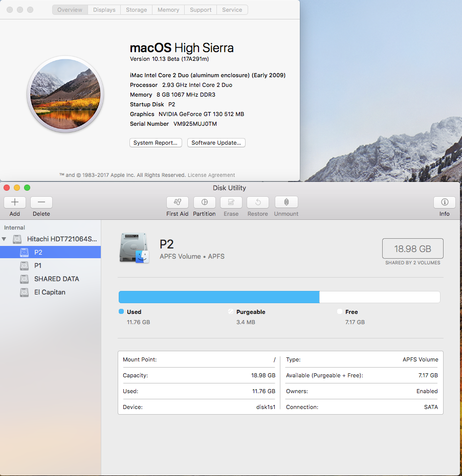Screen dimensions: 462x476
Task: Open the Service tab
Action: (232, 10)
